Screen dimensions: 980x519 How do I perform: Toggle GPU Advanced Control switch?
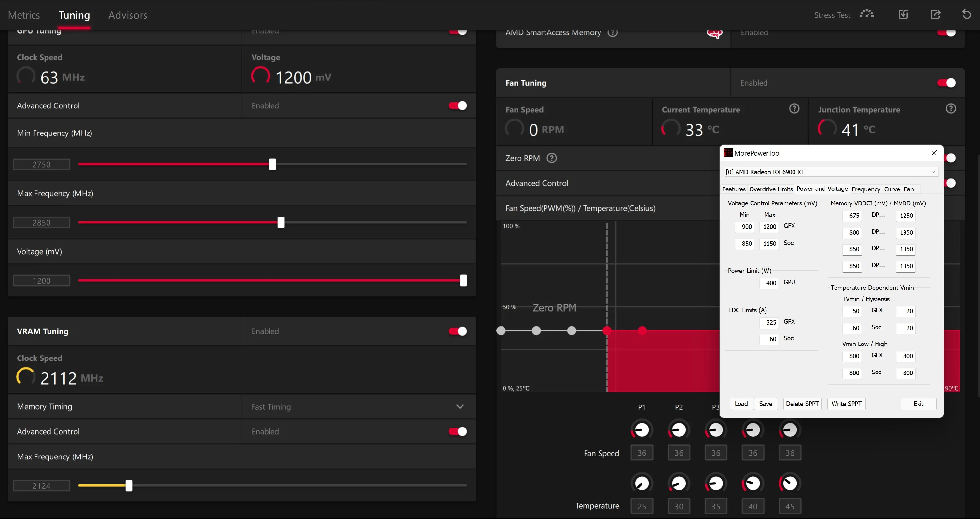click(x=458, y=106)
